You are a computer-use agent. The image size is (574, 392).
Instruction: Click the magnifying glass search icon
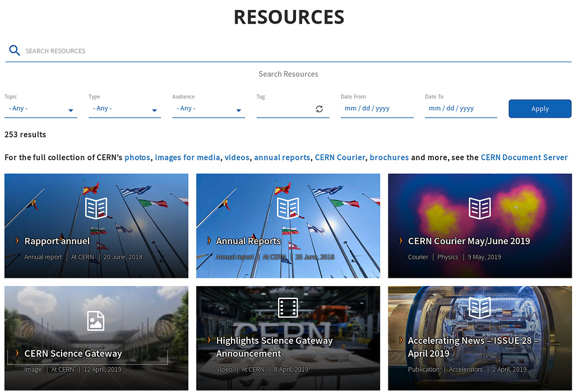tap(15, 50)
